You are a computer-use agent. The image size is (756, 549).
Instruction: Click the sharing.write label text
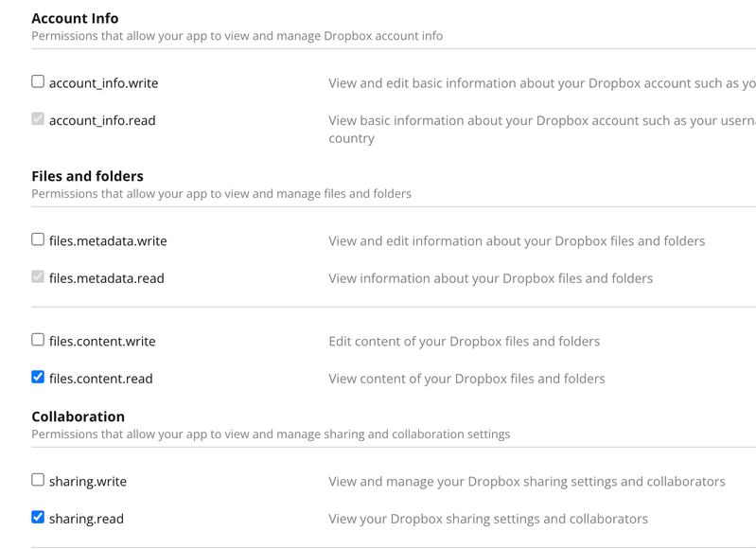point(87,482)
